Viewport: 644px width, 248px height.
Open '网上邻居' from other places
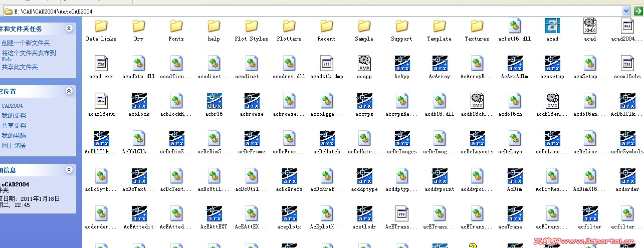tap(14, 146)
